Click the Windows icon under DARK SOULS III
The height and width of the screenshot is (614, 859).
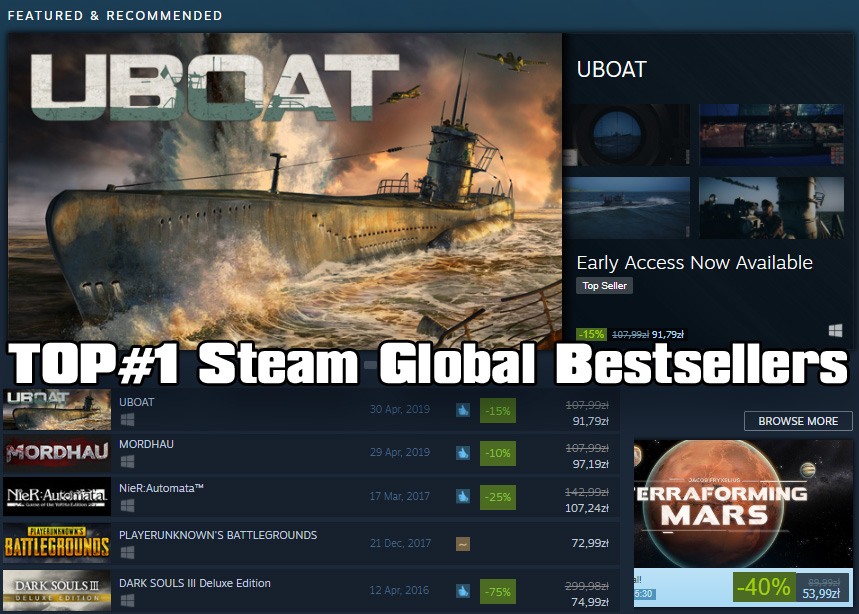[x=127, y=600]
